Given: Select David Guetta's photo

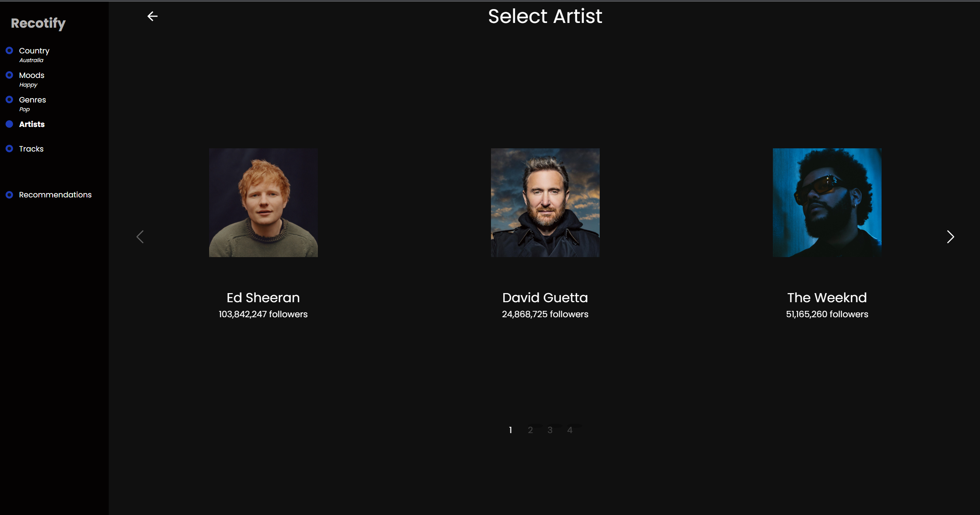Looking at the screenshot, I should 545,203.
